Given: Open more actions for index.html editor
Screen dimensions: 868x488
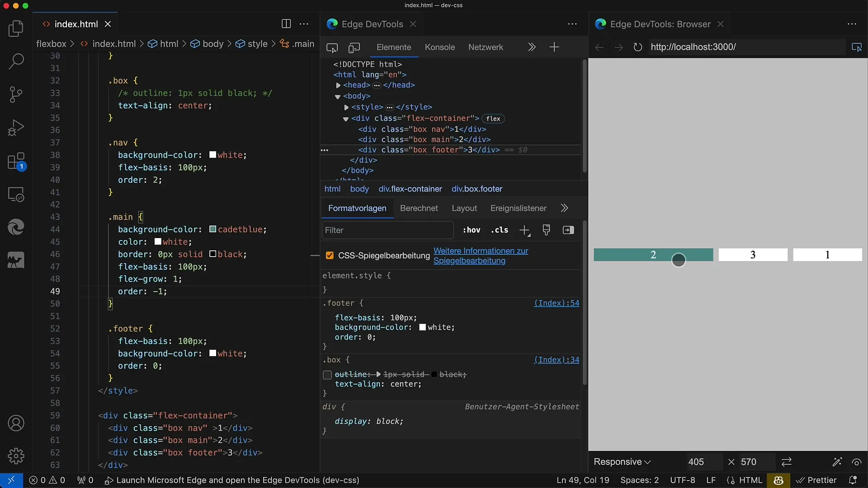Looking at the screenshot, I should 304,24.
